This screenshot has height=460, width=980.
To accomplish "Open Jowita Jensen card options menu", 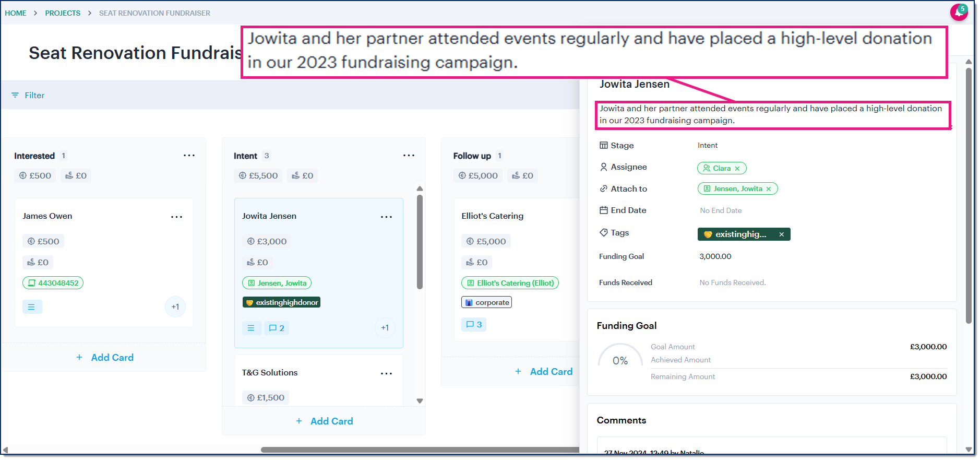I will coord(386,217).
